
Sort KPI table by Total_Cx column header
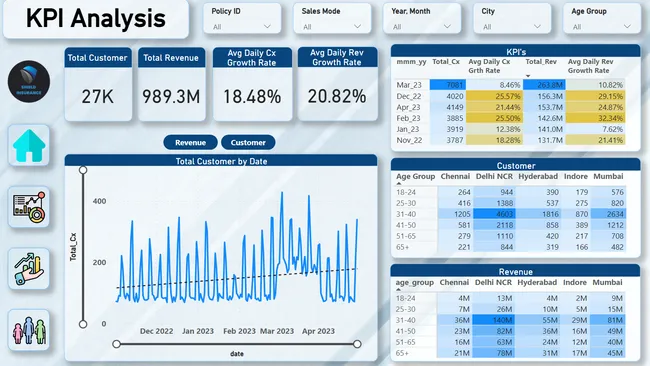446,62
